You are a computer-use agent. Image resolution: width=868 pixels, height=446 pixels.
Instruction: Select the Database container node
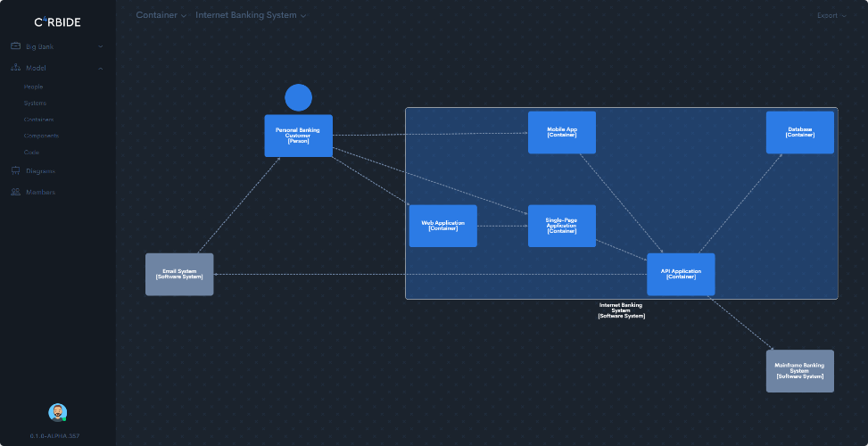point(800,132)
